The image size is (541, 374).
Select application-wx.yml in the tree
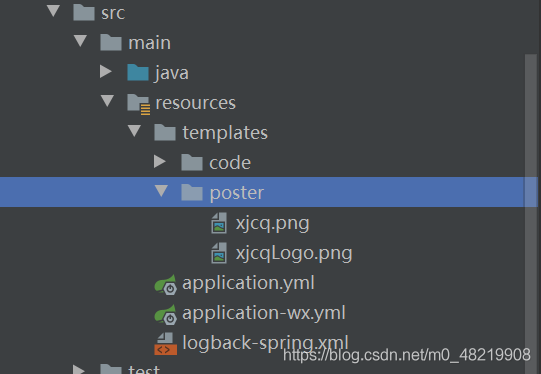tap(264, 314)
